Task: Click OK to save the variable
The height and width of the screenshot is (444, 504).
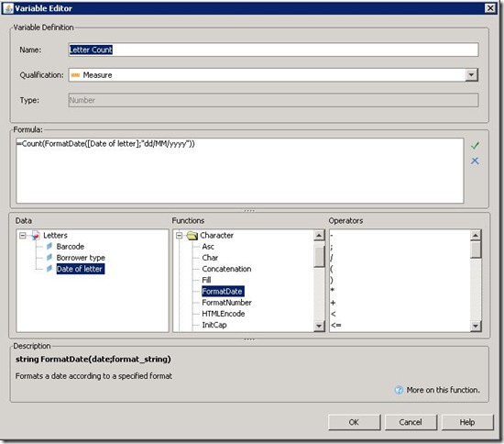Action: 354,422
